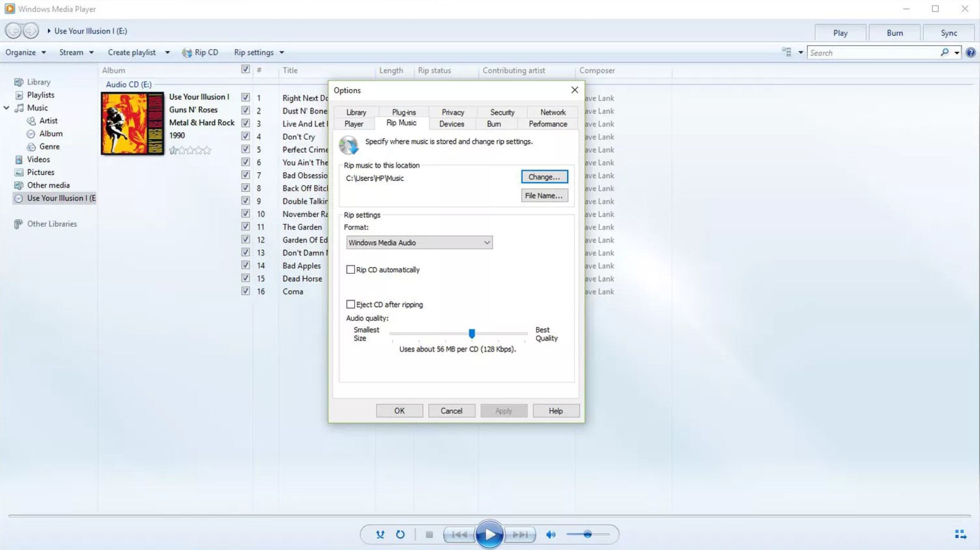Open Help using the question mark icon
Image resolution: width=980 pixels, height=550 pixels.
pos(972,52)
